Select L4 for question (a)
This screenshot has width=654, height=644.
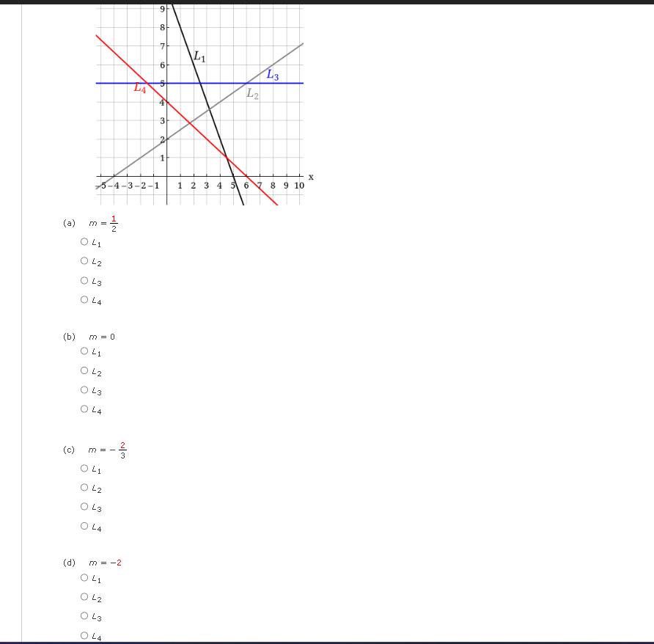(85, 300)
